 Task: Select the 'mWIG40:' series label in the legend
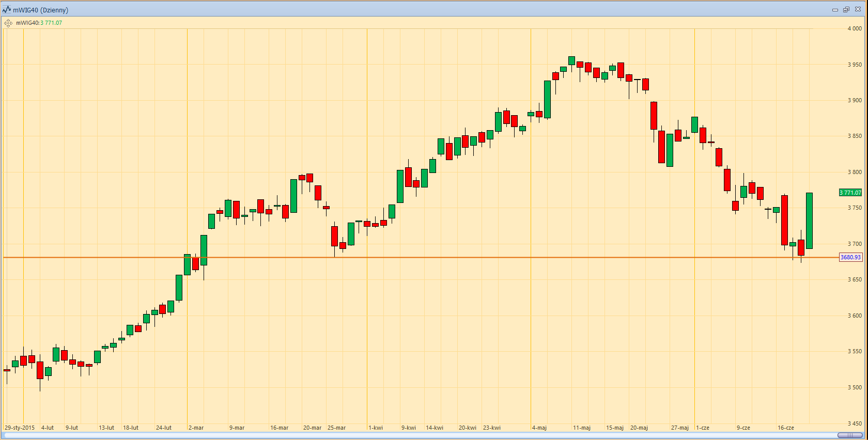coord(28,23)
